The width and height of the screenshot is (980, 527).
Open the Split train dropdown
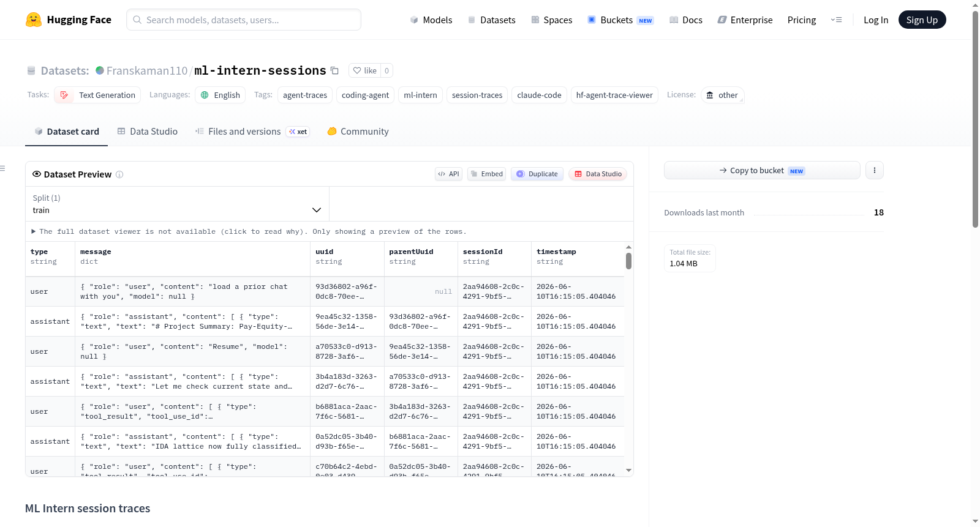[x=177, y=204]
